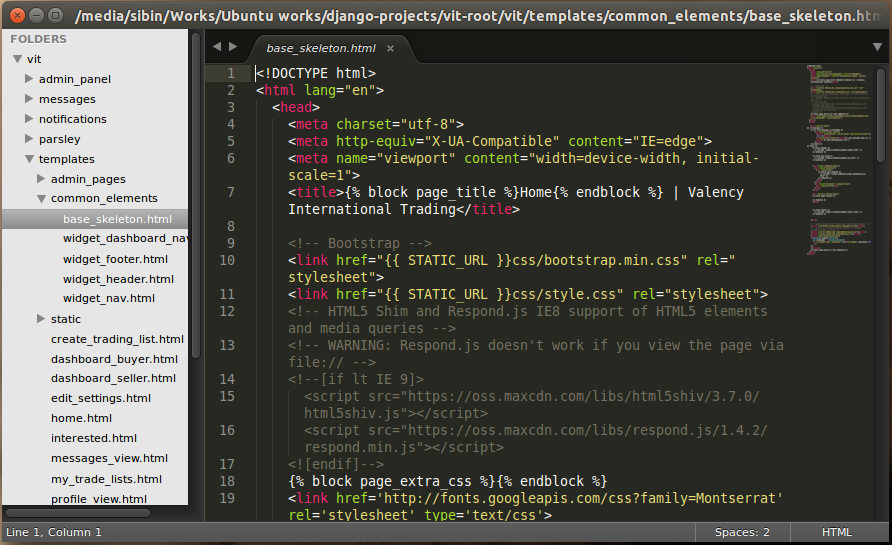Place cursor on DOCTYPE html line
The height and width of the screenshot is (545, 892).
click(x=316, y=73)
